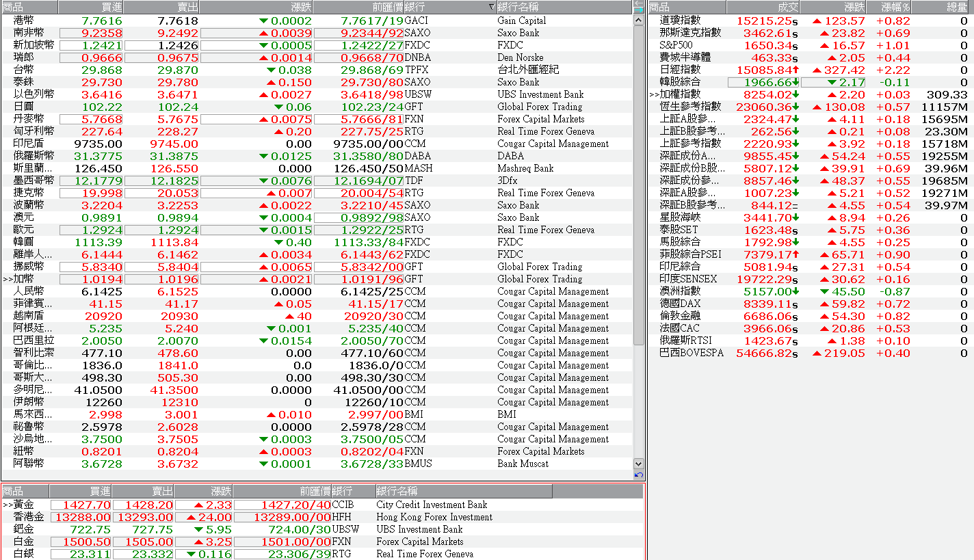
Task: Click the forex panel 前匯價 column header
Action: (358, 7)
